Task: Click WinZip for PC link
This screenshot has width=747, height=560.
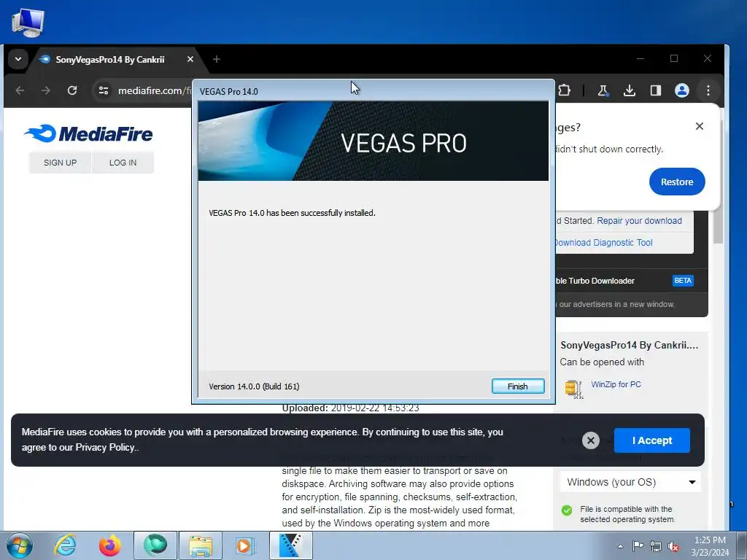Action: 616,384
